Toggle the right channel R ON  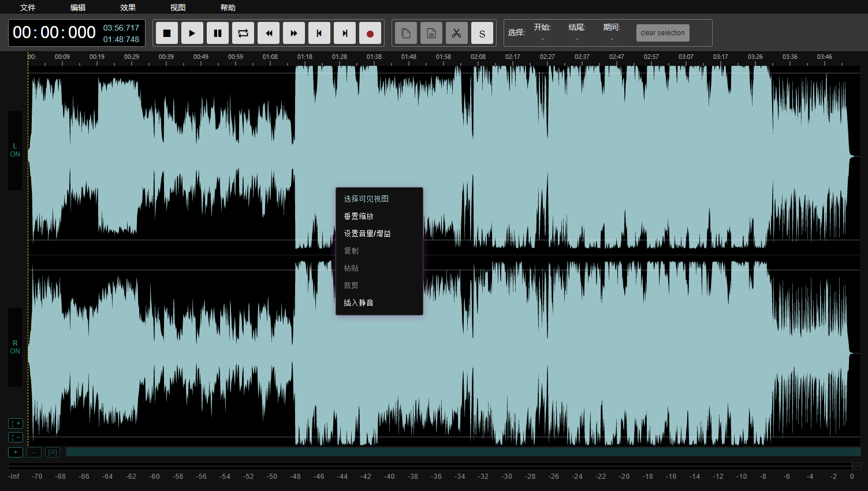click(15, 347)
